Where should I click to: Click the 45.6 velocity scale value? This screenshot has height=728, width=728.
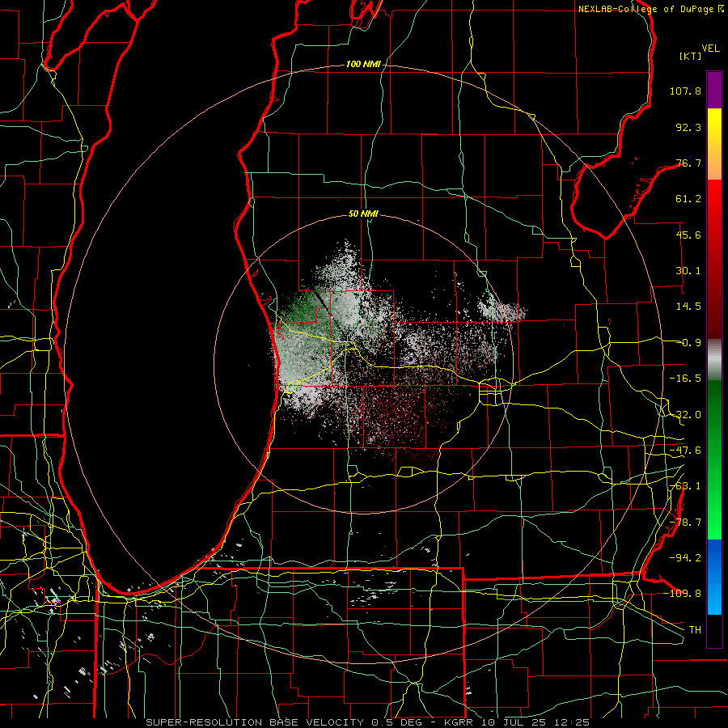coord(688,235)
